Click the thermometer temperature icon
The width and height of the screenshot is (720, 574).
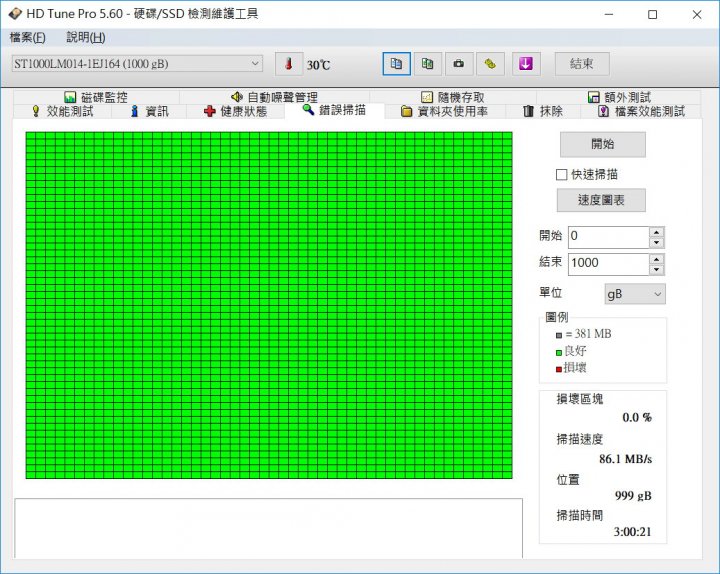289,64
